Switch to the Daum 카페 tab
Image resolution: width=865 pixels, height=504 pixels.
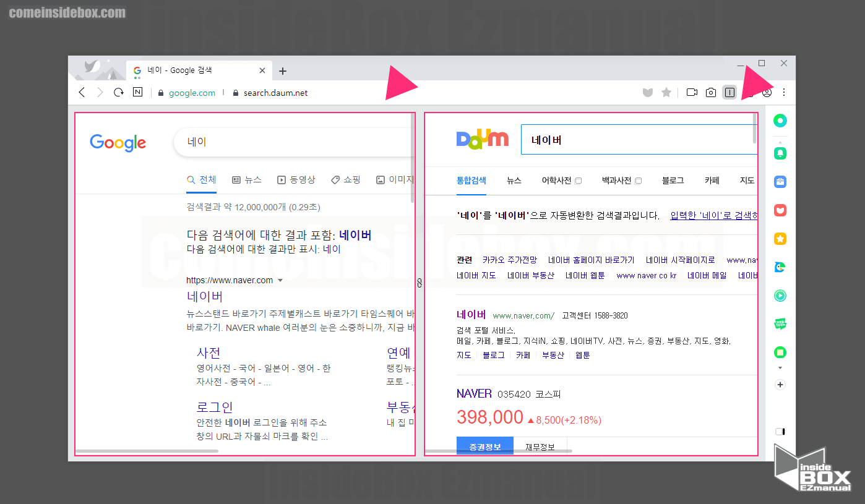click(712, 181)
